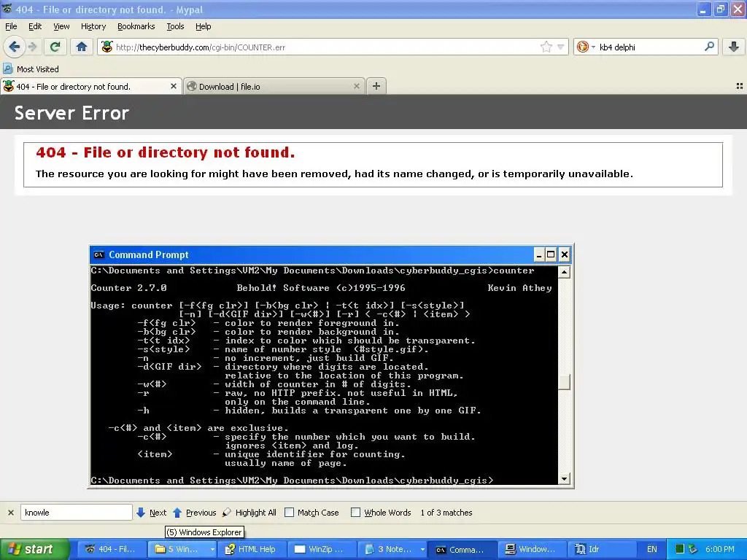Click the 1 of 3 matches text
The width and height of the screenshot is (747, 560).
click(446, 513)
